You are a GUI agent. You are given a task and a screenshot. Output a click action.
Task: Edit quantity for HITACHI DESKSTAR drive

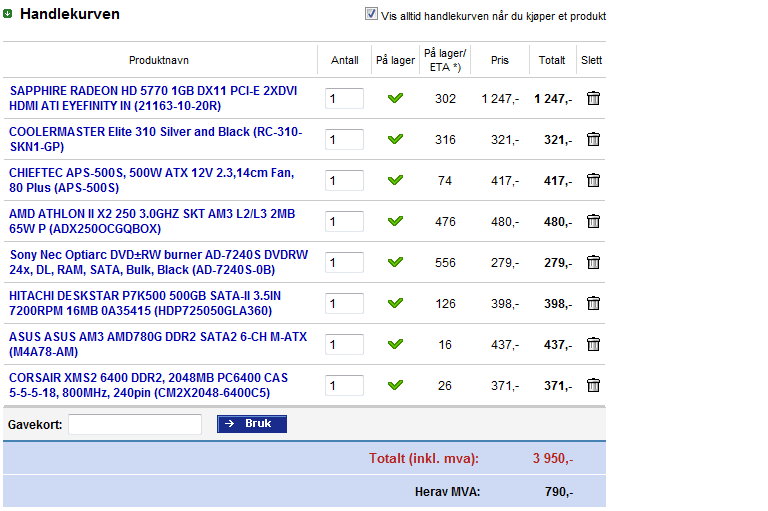[344, 303]
